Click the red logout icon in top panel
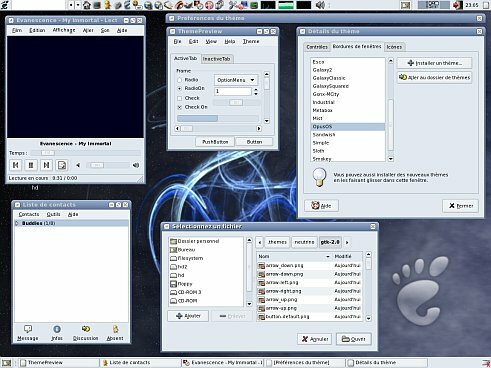The image size is (491, 368). [457, 5]
